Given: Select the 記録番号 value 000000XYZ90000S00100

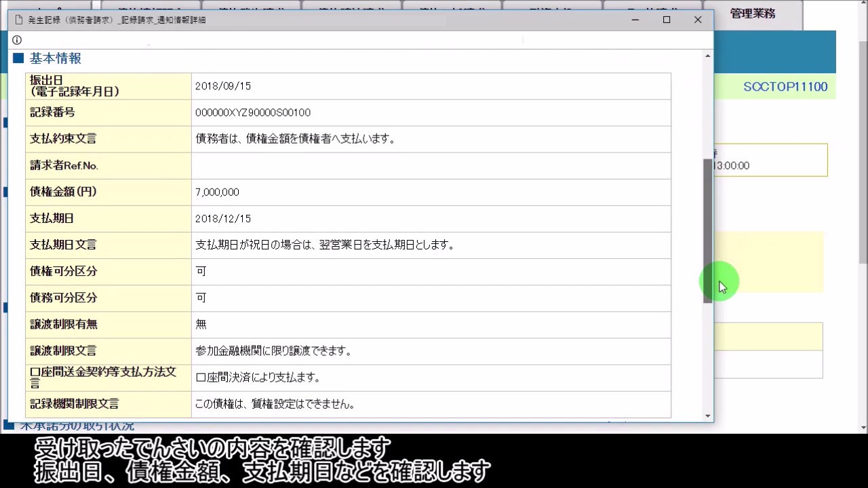Looking at the screenshot, I should pos(253,113).
